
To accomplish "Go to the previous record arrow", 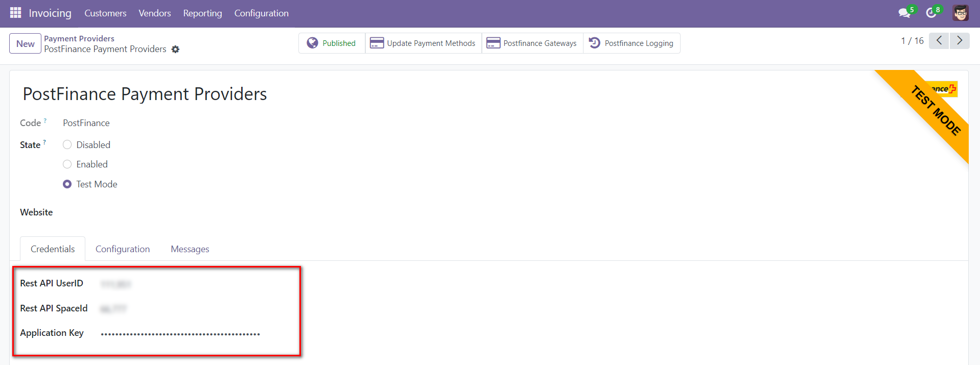I will (939, 41).
